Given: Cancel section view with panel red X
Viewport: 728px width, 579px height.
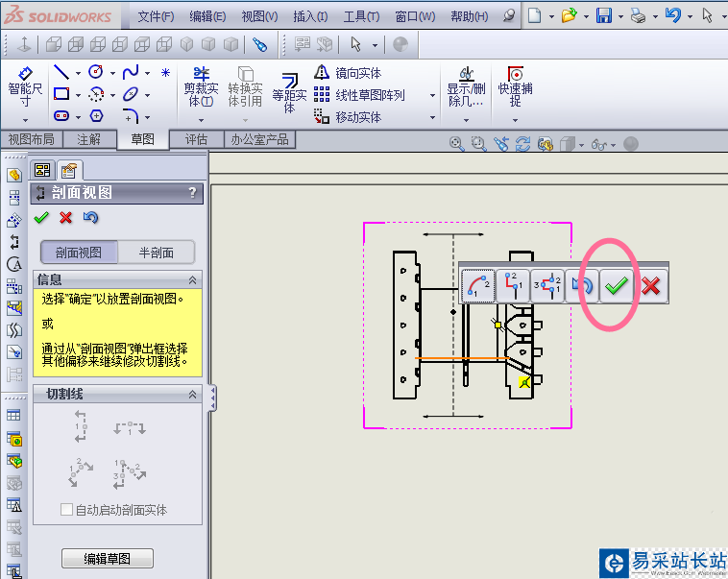Looking at the screenshot, I should pos(66,217).
